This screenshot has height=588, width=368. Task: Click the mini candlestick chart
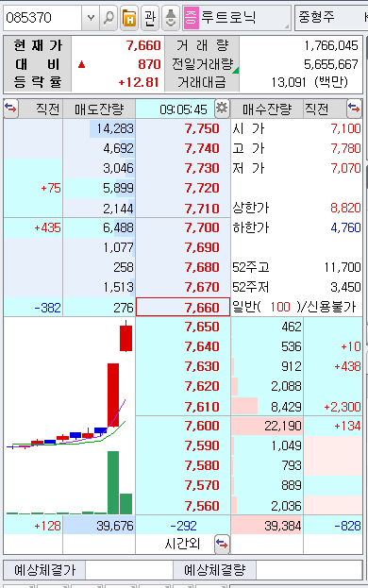[x=70, y=416]
